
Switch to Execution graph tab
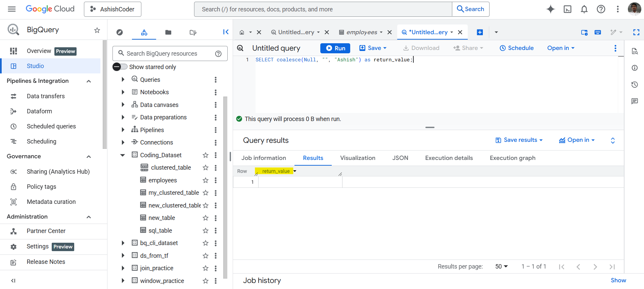pos(512,158)
